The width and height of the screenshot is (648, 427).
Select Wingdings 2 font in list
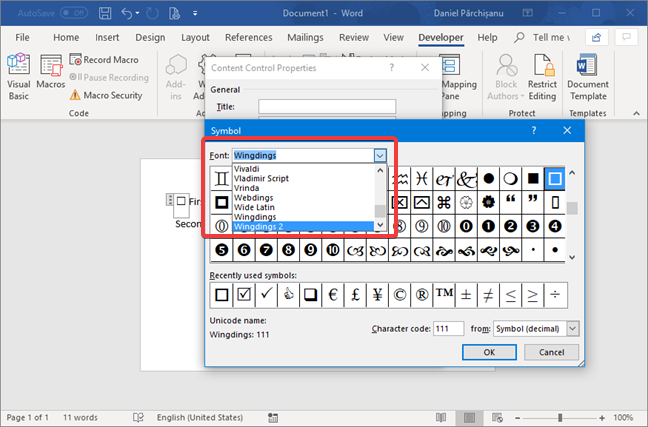[304, 227]
